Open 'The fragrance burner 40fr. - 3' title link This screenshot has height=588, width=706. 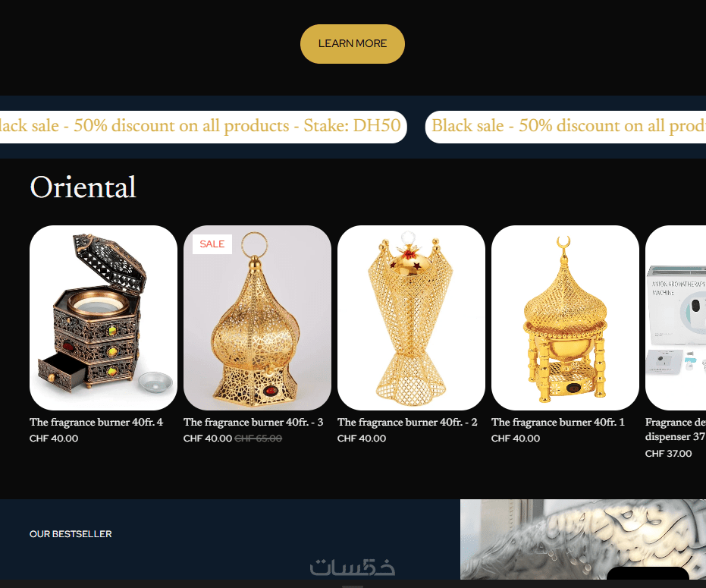[253, 422]
